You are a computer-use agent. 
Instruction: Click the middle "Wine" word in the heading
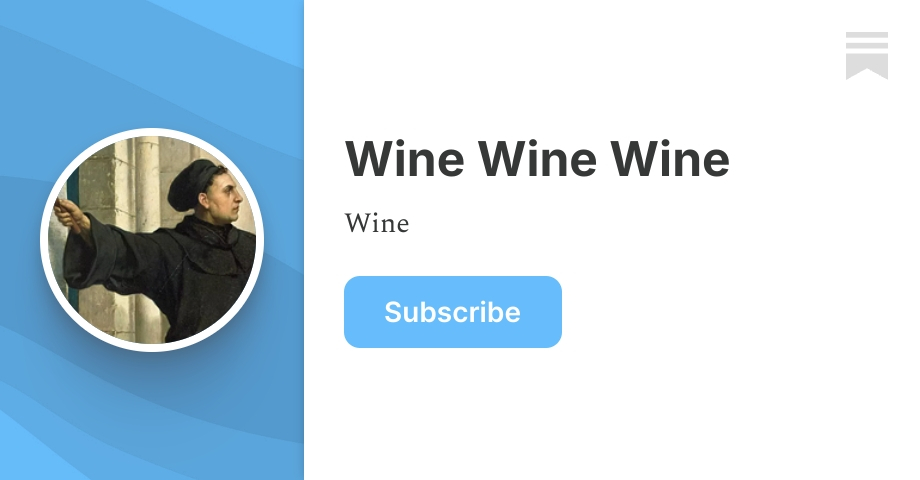[x=537, y=159]
